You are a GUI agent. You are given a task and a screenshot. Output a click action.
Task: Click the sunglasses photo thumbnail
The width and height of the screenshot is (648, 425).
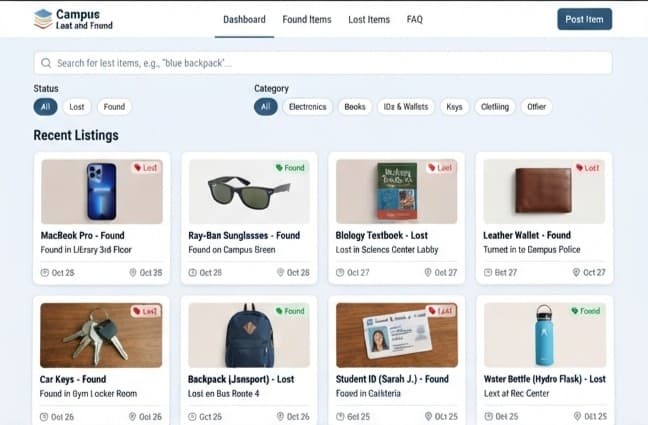249,191
